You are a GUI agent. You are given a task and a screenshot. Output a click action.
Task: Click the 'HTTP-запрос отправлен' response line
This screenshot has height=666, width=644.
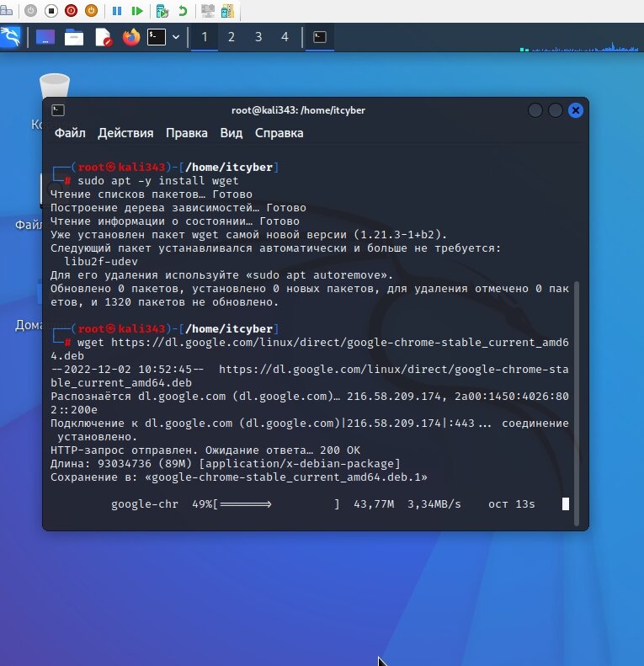pyautogui.click(x=205, y=450)
